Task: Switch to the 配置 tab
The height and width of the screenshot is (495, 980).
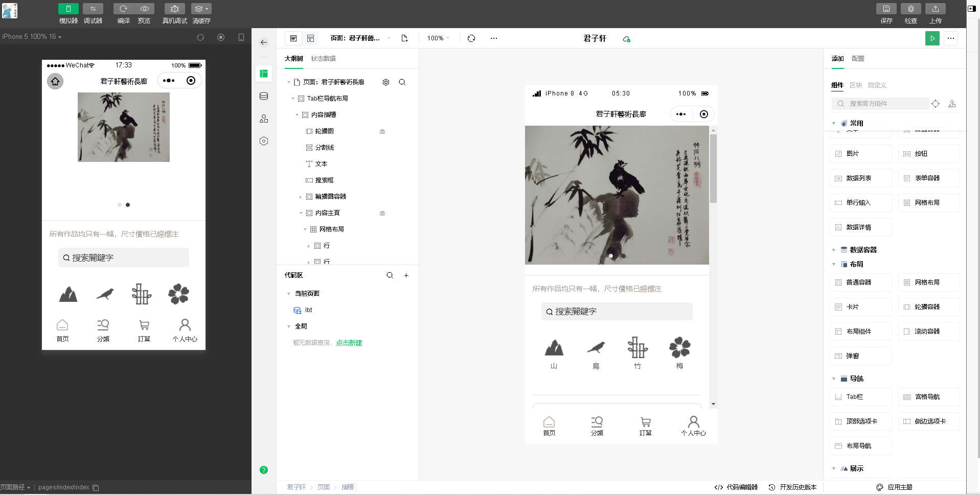Action: (x=858, y=59)
